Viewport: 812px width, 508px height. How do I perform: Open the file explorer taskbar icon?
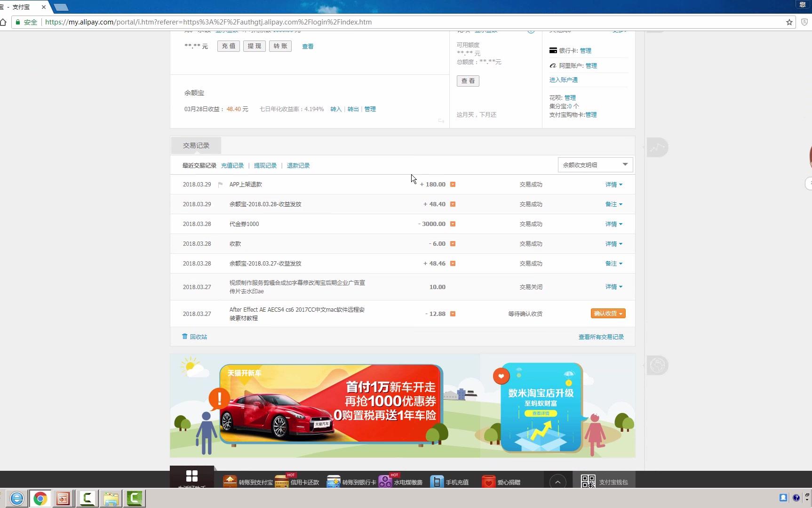pyautogui.click(x=111, y=498)
